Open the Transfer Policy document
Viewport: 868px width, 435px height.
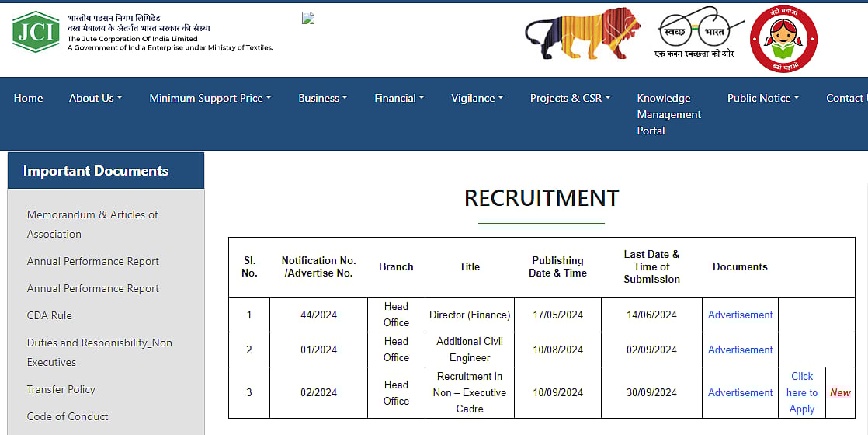tap(61, 390)
